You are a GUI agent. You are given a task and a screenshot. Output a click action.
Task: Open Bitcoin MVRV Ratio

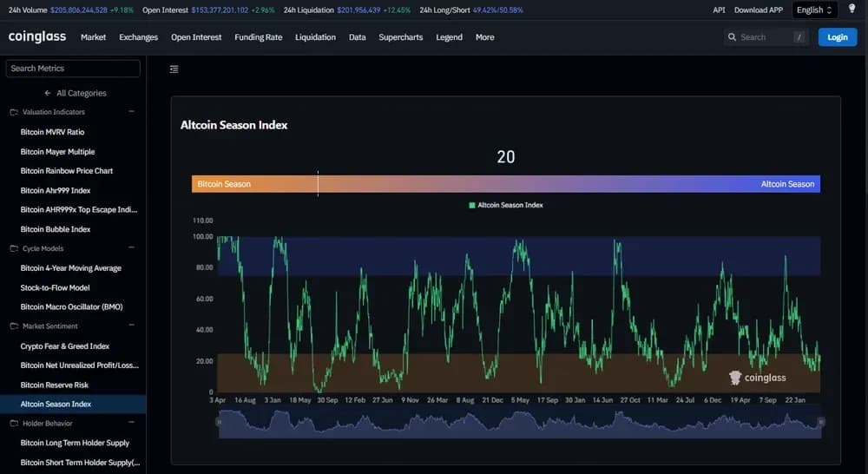[x=53, y=132]
